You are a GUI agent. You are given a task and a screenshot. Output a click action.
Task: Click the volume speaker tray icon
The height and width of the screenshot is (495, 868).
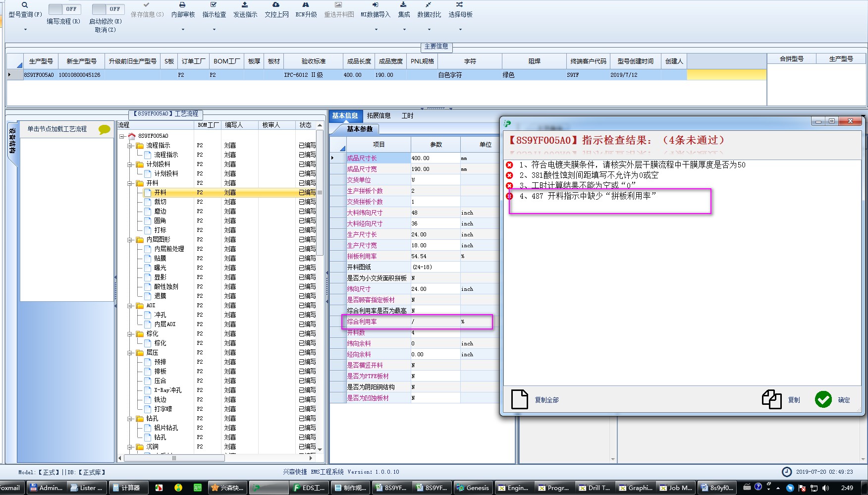click(825, 488)
